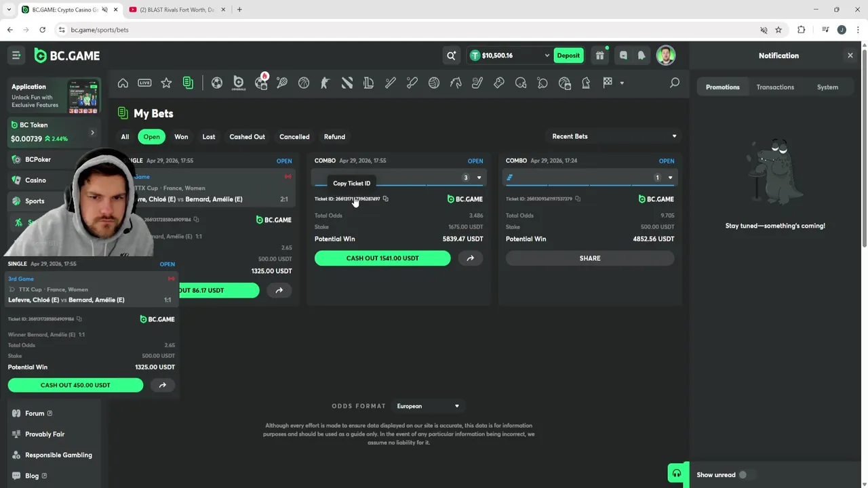The width and height of the screenshot is (868, 488).
Task: Expand BC Token price panel
Action: coord(92,132)
